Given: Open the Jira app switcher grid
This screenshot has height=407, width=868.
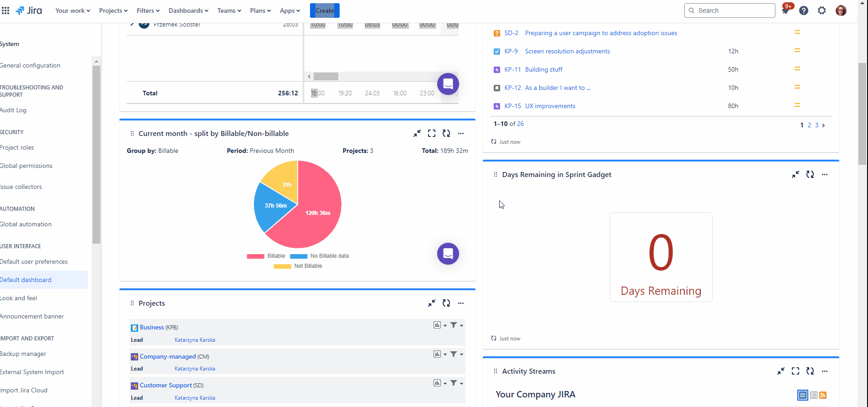Looking at the screenshot, I should click(x=5, y=10).
